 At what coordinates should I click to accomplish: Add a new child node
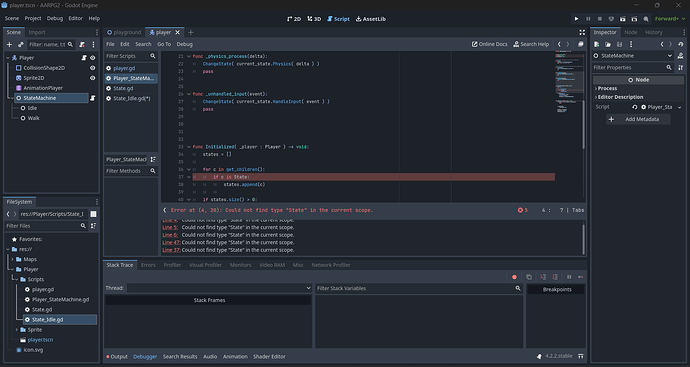coord(9,44)
